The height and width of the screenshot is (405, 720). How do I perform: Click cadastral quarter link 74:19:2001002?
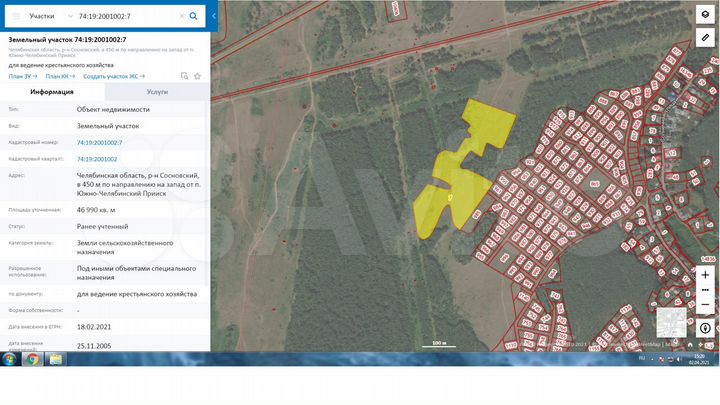coord(97,159)
